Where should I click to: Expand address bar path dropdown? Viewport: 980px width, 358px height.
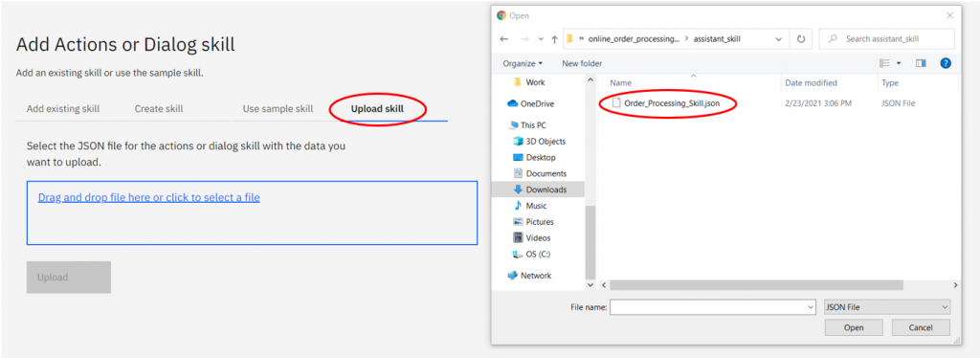pyautogui.click(x=779, y=38)
